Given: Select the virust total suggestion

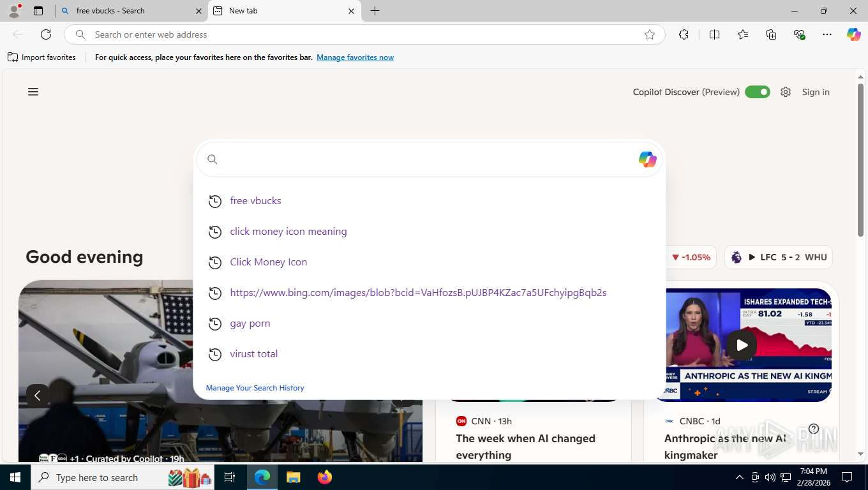Looking at the screenshot, I should click(x=429, y=353).
